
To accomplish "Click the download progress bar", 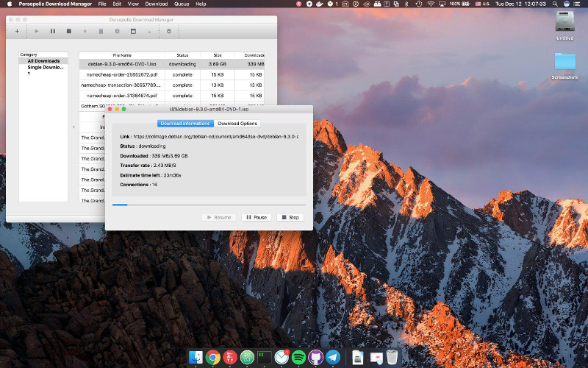I will point(209,205).
